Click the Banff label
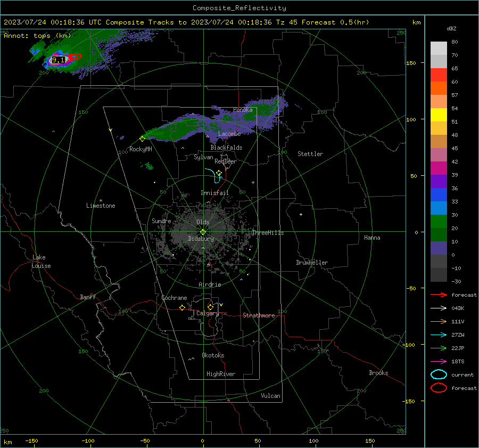Viewport: 479px width, 448px height. pyautogui.click(x=88, y=297)
